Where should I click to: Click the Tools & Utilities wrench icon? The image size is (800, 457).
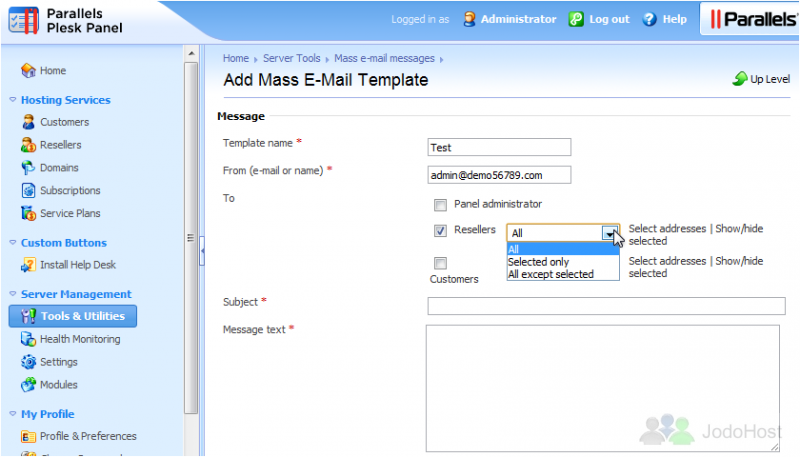click(x=28, y=316)
